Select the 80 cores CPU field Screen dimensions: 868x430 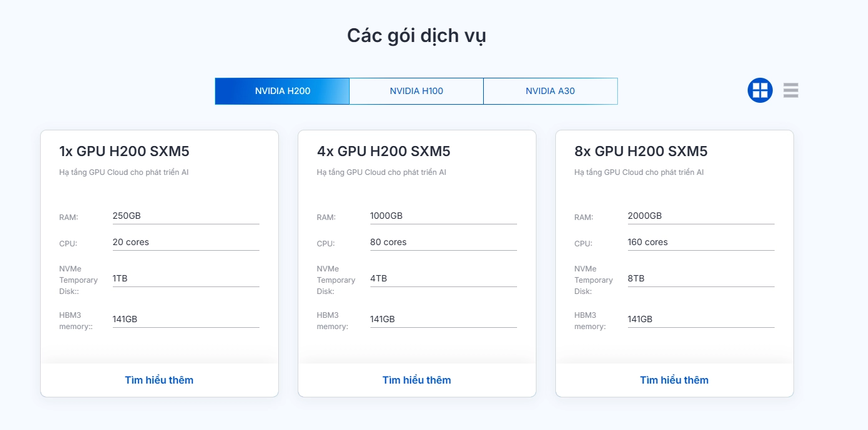[x=443, y=242]
